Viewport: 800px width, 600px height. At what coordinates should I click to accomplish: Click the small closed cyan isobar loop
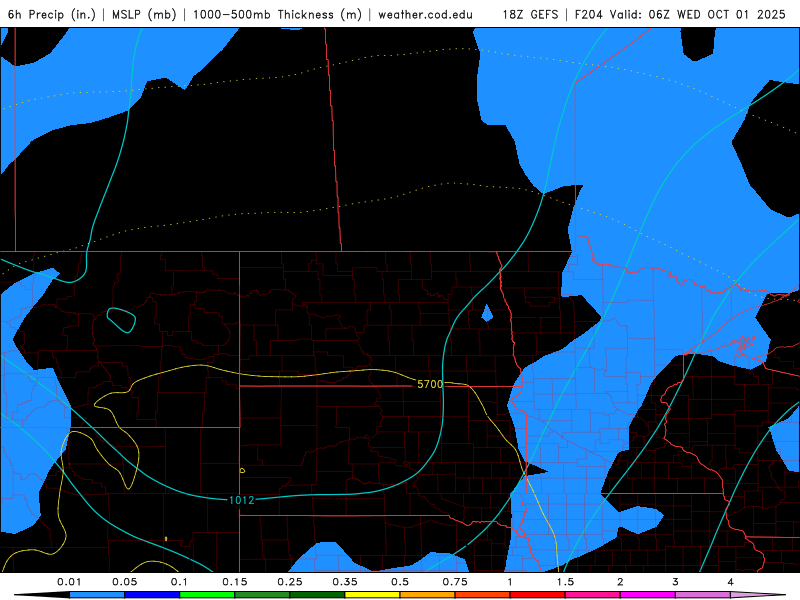coord(121,320)
